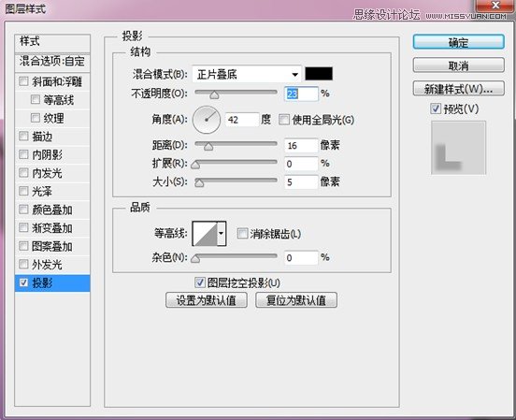
Task: Select the 渐变叠加 style label
Action: [52, 227]
